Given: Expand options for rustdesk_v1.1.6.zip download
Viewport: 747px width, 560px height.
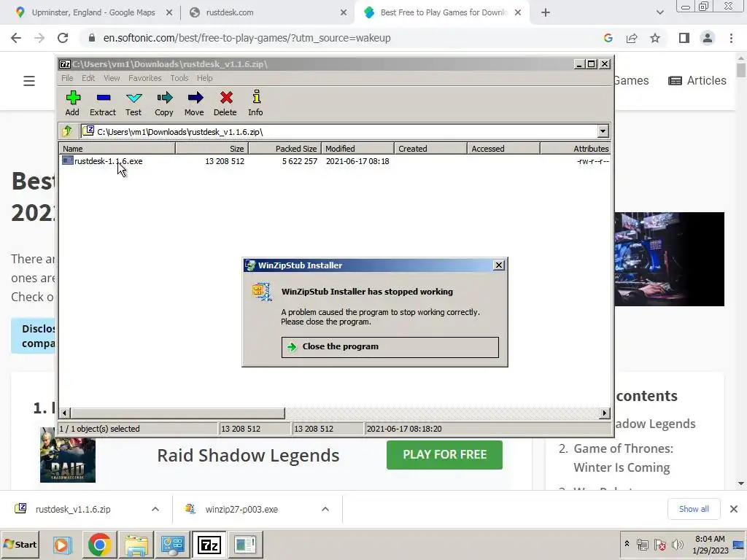Looking at the screenshot, I should (155, 509).
